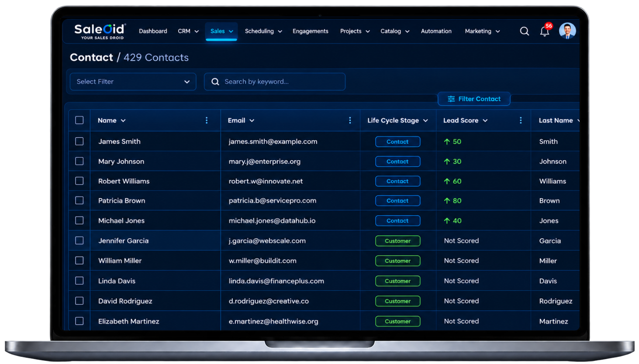Open the Scheduling menu
The height and width of the screenshot is (364, 639).
[263, 31]
